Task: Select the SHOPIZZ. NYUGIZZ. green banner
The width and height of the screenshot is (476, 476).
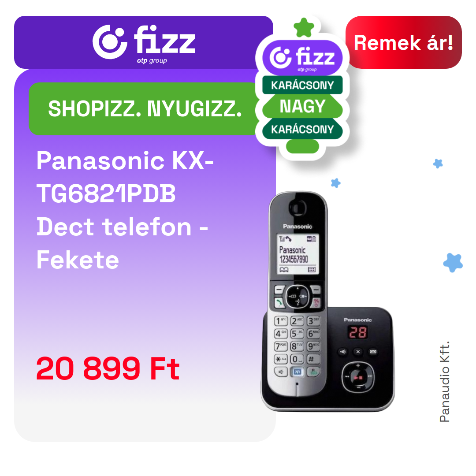Action: [x=145, y=109]
